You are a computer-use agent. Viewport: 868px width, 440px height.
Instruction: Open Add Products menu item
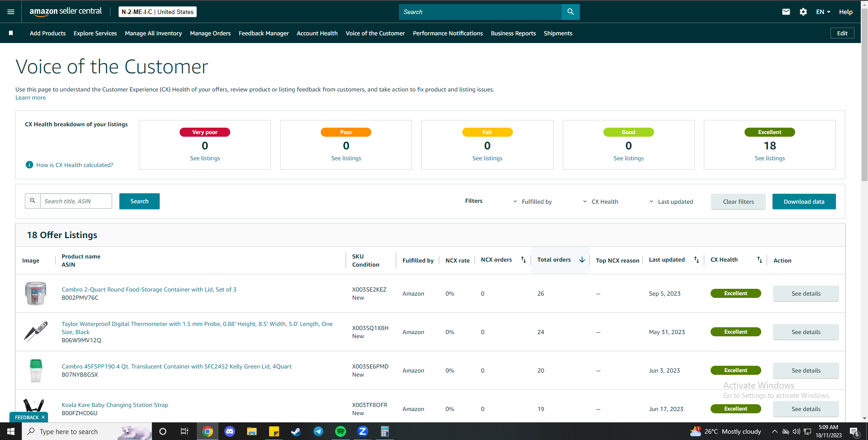tap(47, 33)
